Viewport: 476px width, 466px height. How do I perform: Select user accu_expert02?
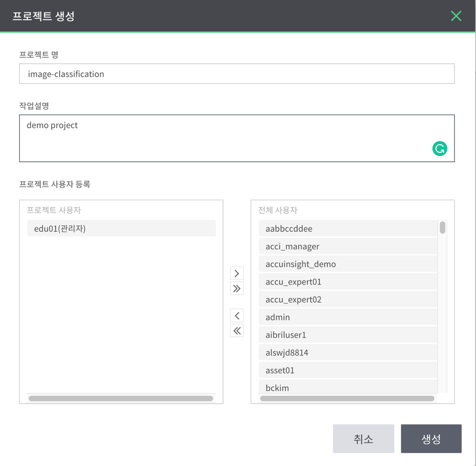348,299
